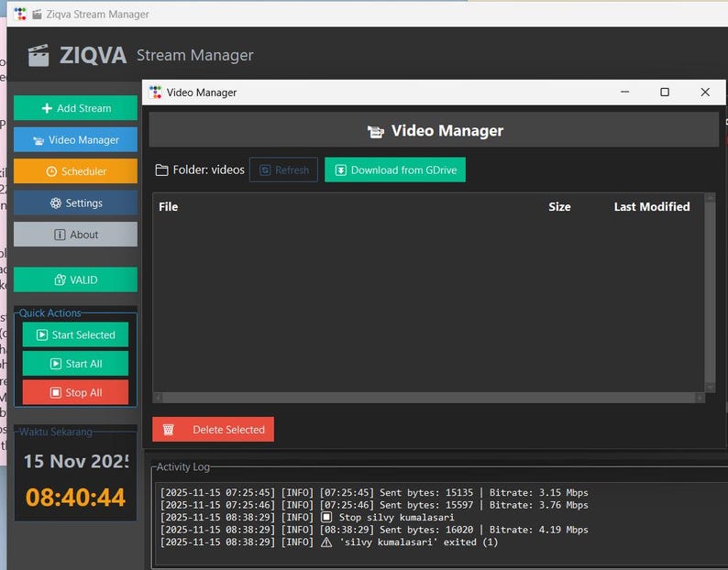Click the 08:40:44 clock display
This screenshot has width=728, height=570.
click(75, 497)
